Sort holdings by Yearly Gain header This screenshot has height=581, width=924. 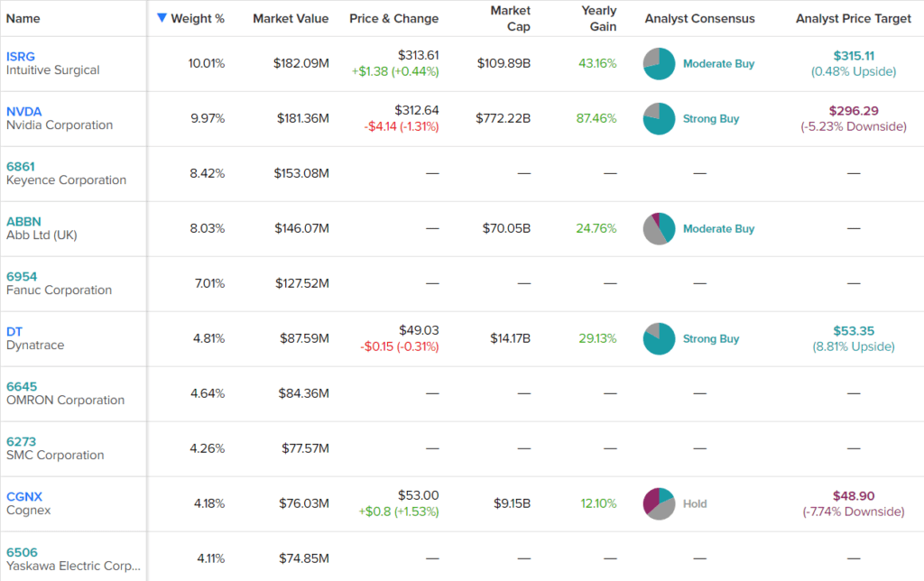coord(599,19)
